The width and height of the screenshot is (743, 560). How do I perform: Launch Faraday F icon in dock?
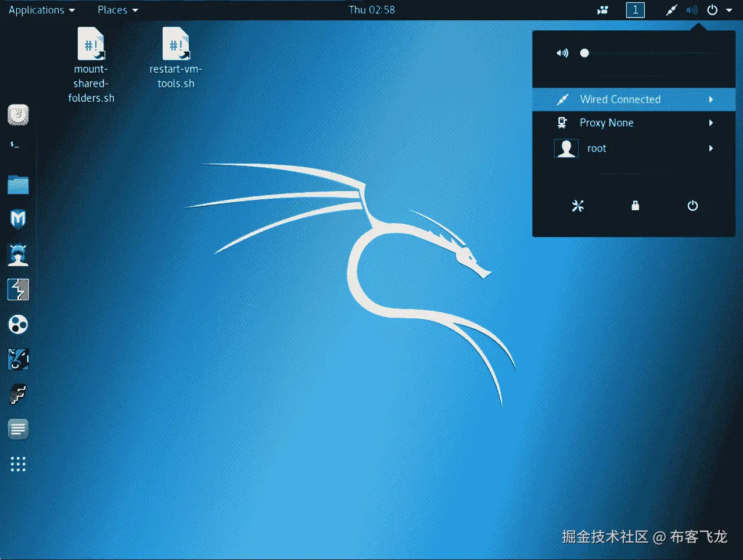coord(18,394)
